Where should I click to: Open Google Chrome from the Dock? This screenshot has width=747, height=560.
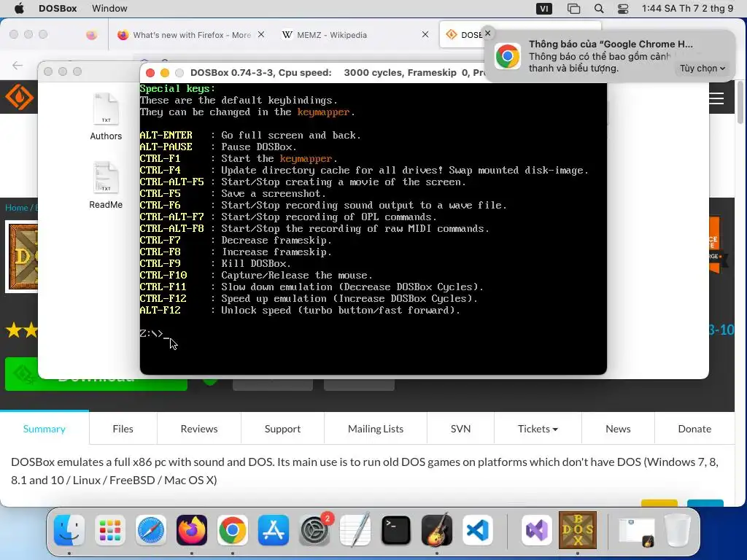click(233, 530)
